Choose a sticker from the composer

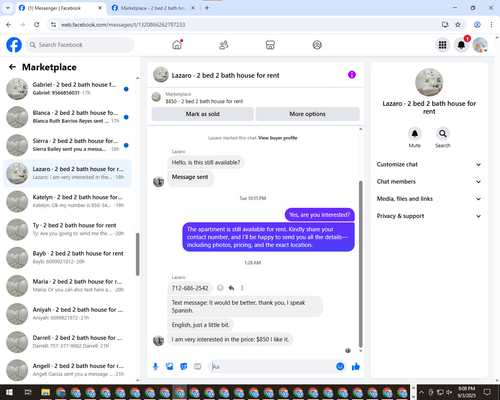184,367
